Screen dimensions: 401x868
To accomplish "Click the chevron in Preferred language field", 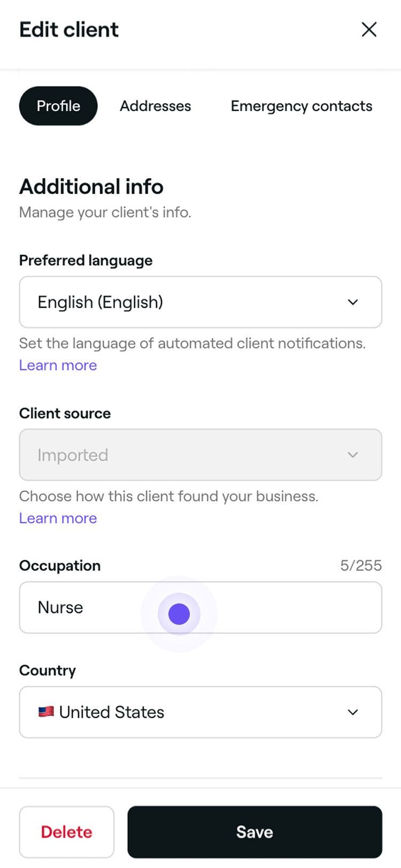I will click(353, 302).
